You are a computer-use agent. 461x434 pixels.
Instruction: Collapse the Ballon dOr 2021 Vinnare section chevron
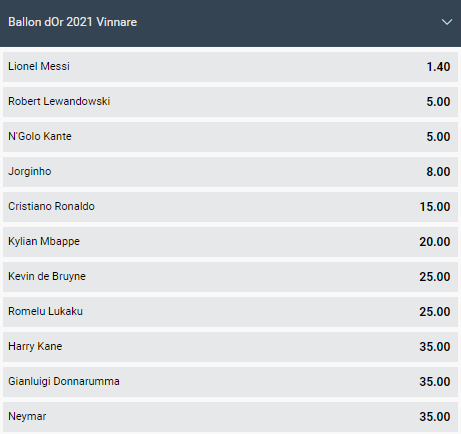point(447,22)
